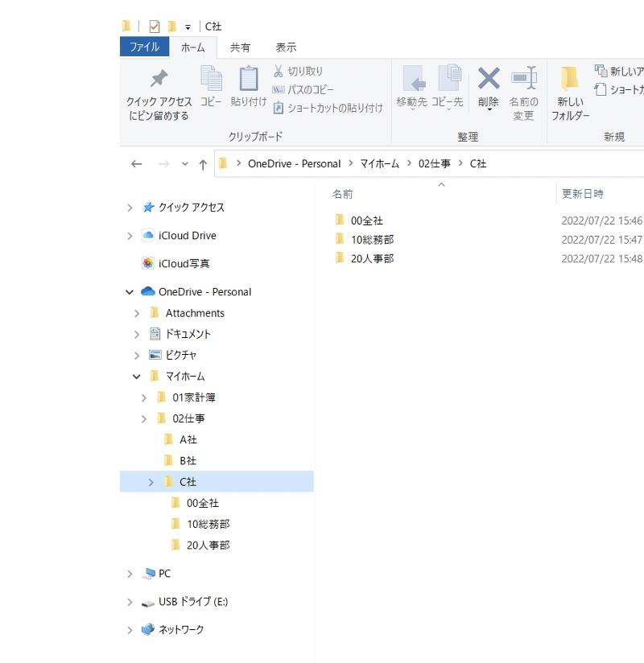Screen dimensions: 644x663
Task: Open the recent locations dropdown arrow
Action: pyautogui.click(x=185, y=164)
